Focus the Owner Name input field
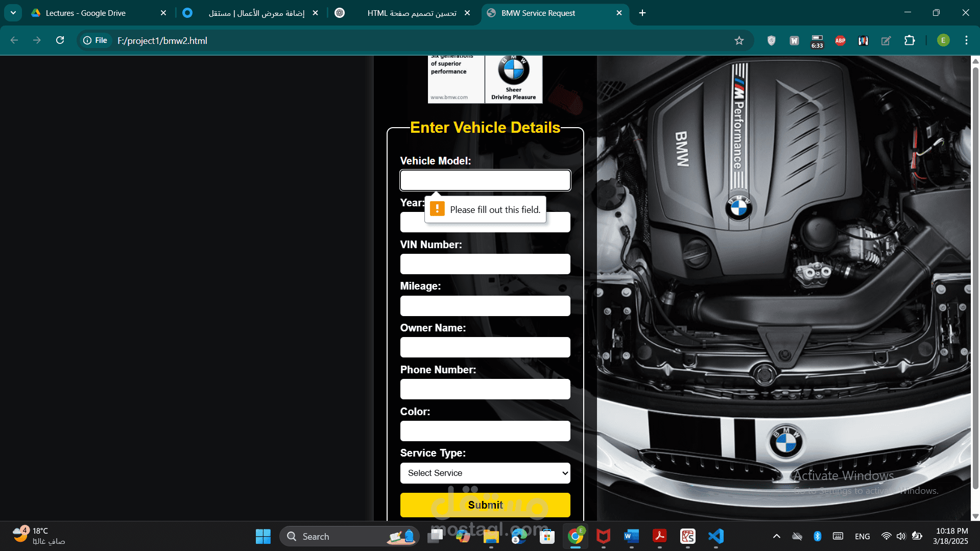The height and width of the screenshot is (551, 980). tap(485, 347)
